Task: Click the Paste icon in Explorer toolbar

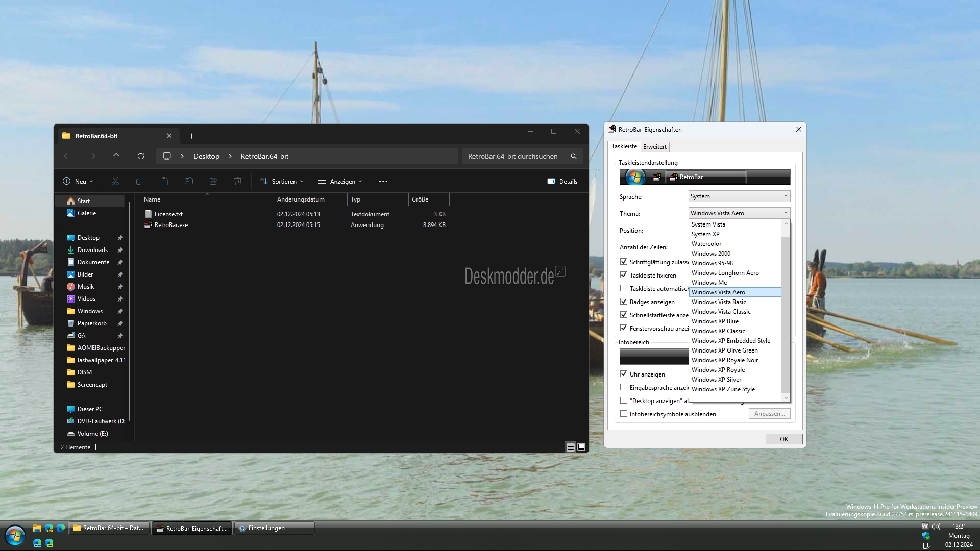Action: (x=164, y=181)
